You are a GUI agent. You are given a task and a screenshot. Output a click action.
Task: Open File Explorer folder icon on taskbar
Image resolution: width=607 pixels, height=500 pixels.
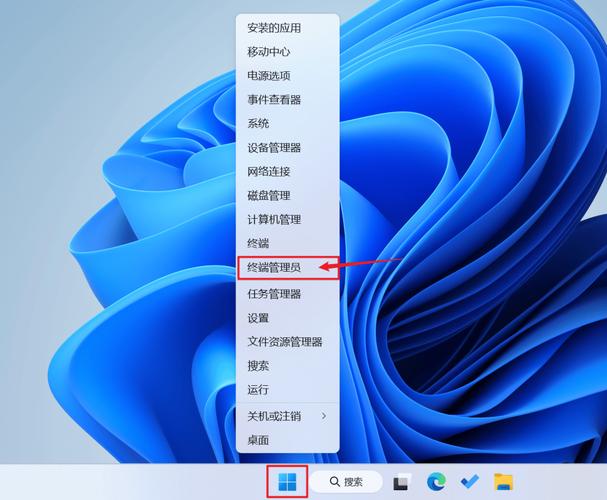503,482
